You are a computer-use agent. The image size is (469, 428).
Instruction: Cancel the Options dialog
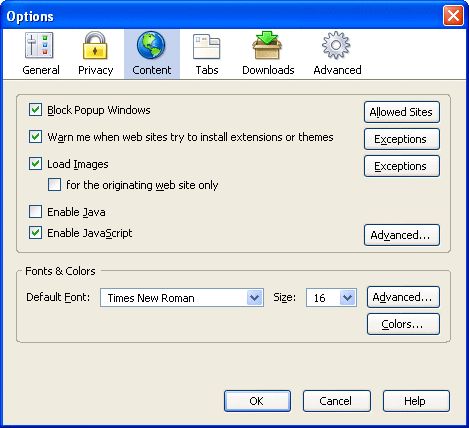pyautogui.click(x=336, y=401)
